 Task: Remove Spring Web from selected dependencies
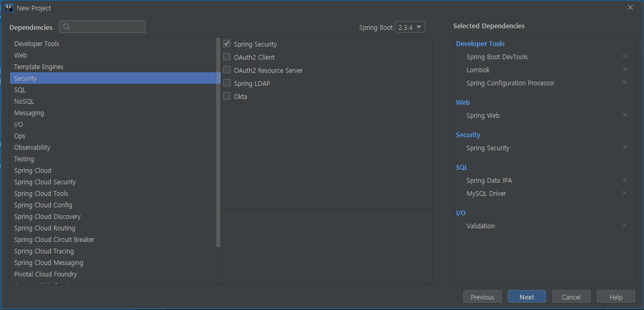coord(624,115)
